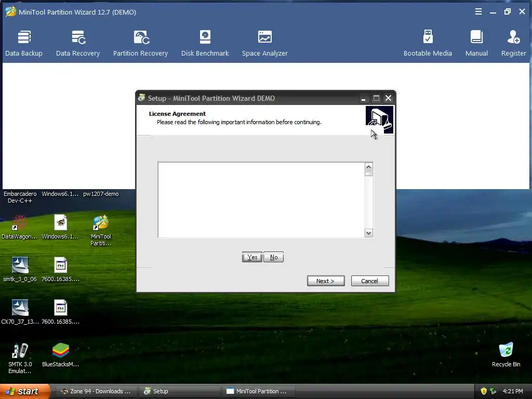
Task: Click the Next > button
Action: tap(326, 281)
